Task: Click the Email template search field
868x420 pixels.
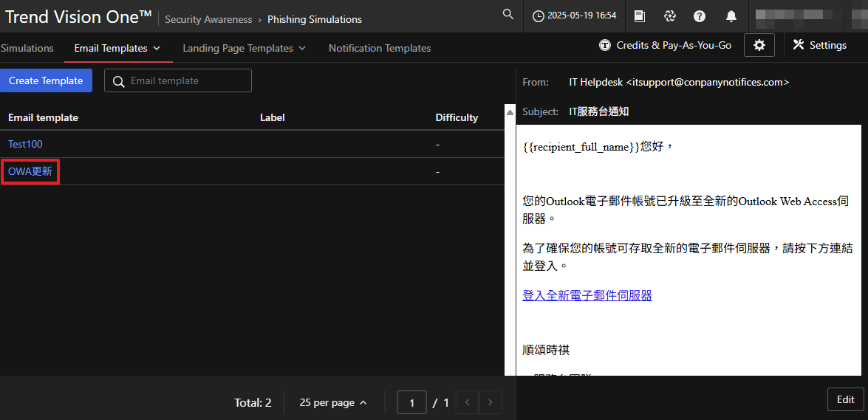Action: pos(188,80)
